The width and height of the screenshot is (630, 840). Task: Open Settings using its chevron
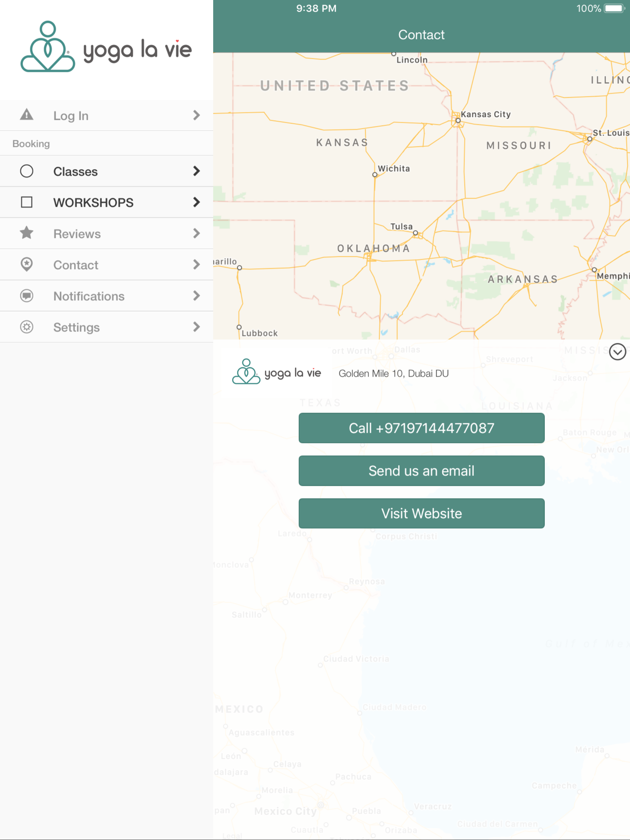[x=197, y=327]
